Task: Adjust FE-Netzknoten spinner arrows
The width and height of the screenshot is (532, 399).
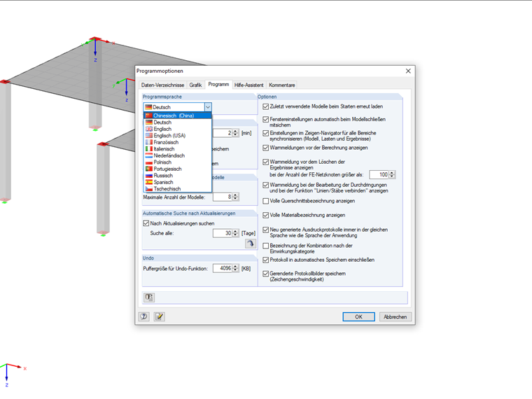Action: click(392, 174)
